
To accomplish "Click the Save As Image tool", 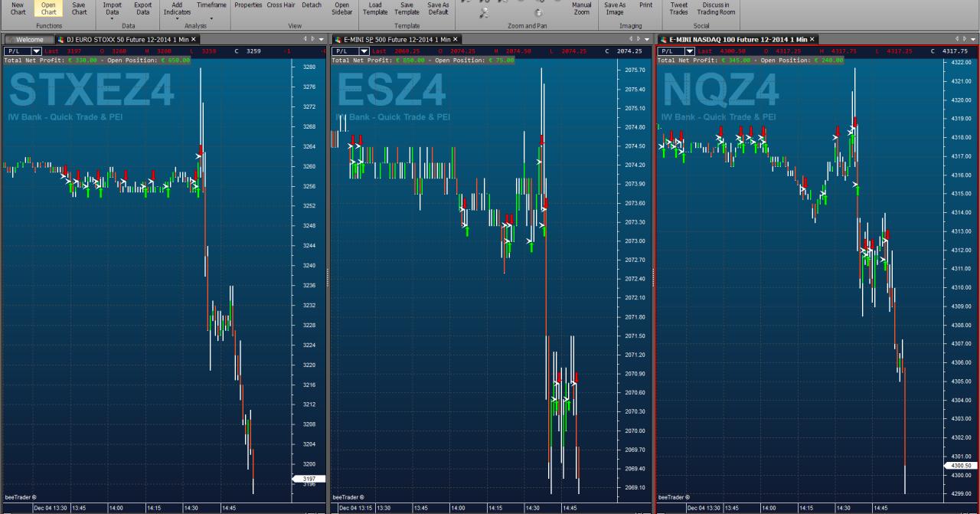I will pyautogui.click(x=615, y=8).
